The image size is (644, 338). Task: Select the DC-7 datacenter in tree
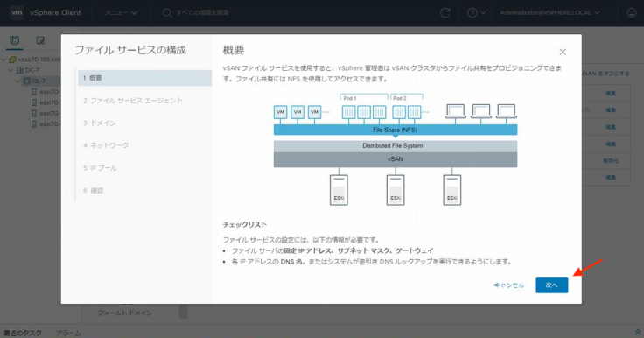(32, 70)
